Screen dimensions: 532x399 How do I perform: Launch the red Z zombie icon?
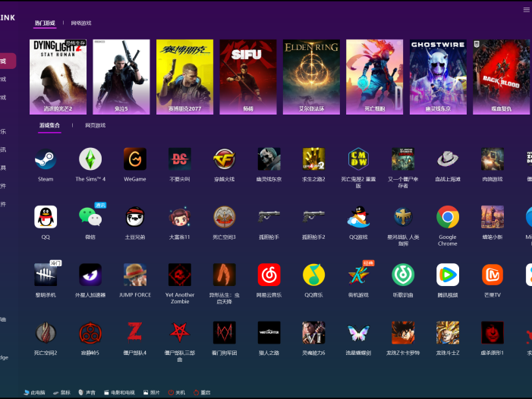pyautogui.click(x=135, y=332)
